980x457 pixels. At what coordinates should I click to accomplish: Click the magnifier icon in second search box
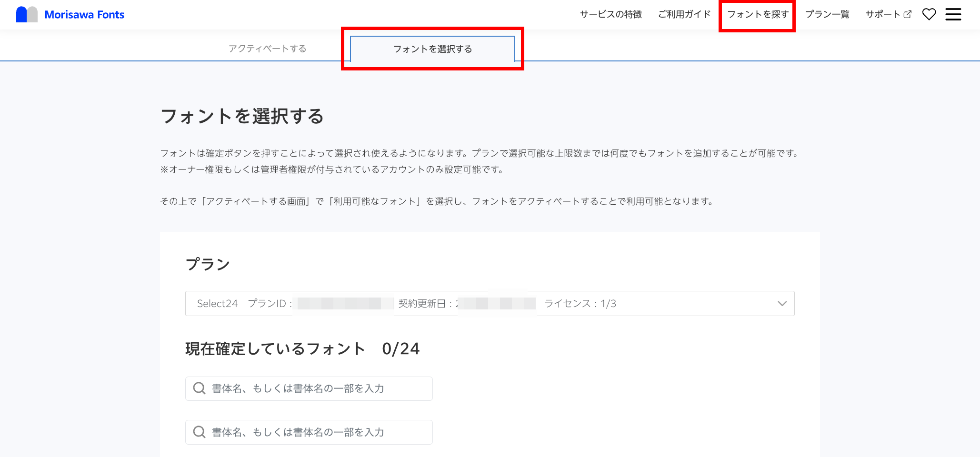pyautogui.click(x=199, y=432)
